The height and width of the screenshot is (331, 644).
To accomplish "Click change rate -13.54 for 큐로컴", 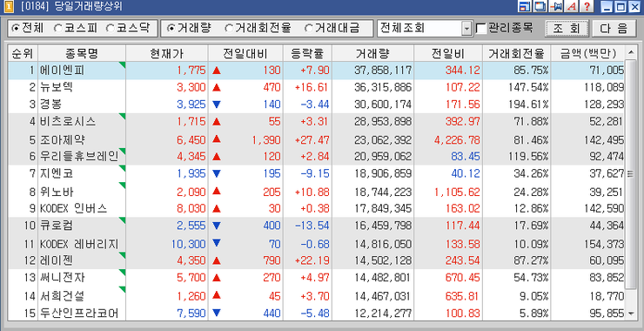I will pos(312,226).
